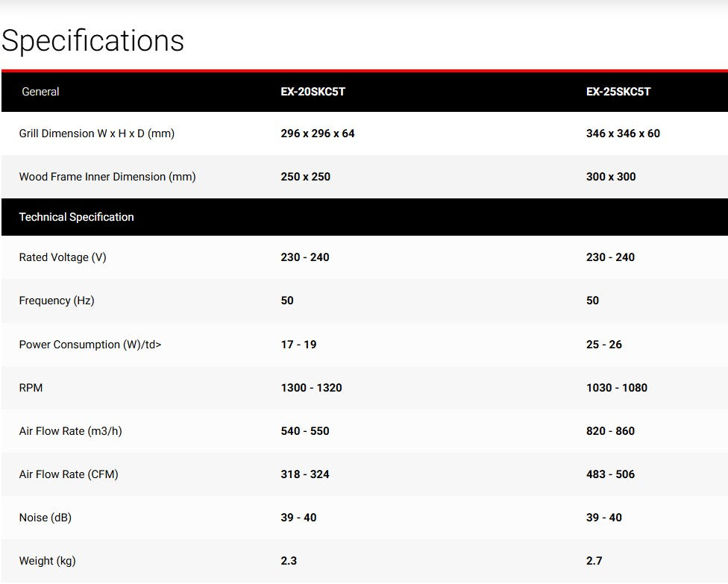Select the Technical Specification section header

coord(76,217)
